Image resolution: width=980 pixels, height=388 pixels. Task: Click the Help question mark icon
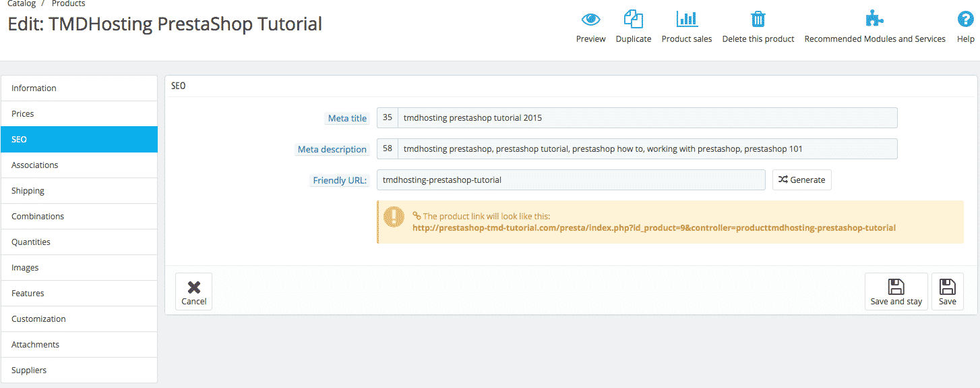tap(966, 19)
